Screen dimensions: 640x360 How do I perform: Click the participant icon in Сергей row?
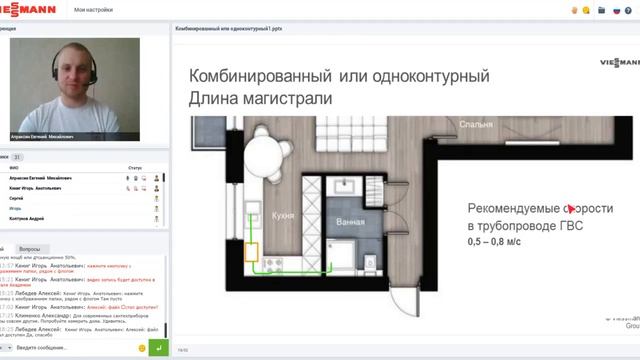(156, 199)
